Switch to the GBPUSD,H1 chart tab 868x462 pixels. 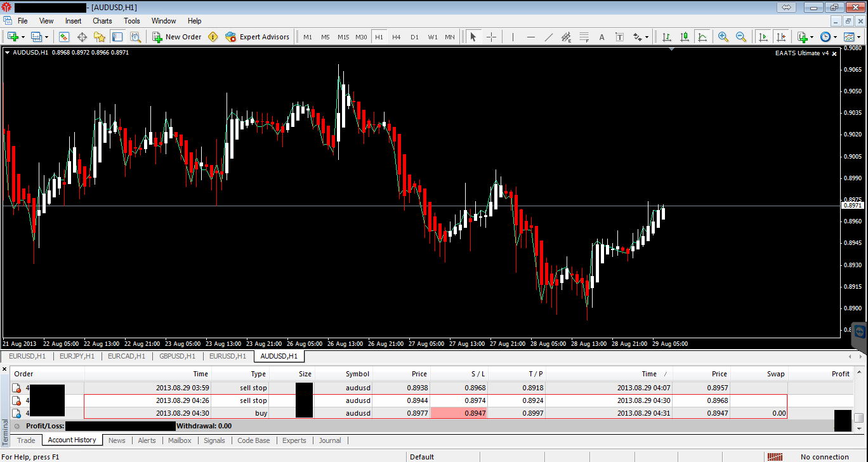pos(177,357)
